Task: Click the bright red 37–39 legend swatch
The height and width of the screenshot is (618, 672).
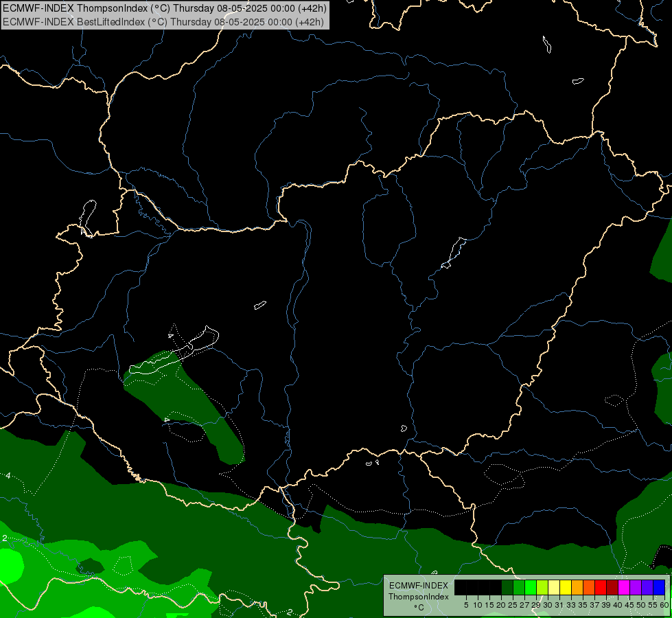Action: point(601,587)
